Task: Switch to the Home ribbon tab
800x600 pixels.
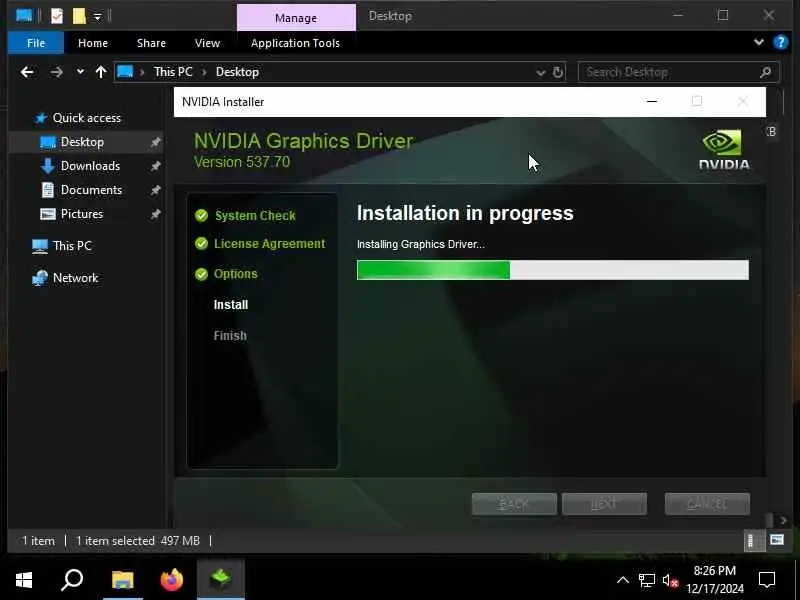Action: [93, 43]
